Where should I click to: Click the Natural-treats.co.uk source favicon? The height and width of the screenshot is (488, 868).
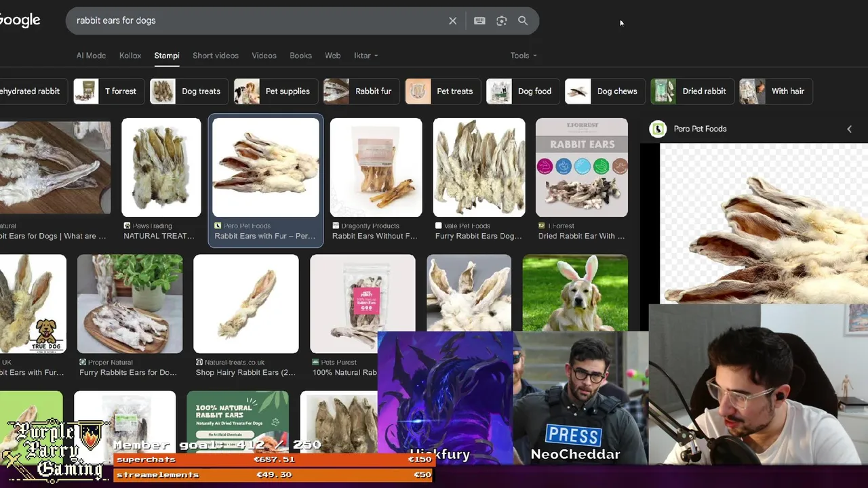tap(199, 363)
